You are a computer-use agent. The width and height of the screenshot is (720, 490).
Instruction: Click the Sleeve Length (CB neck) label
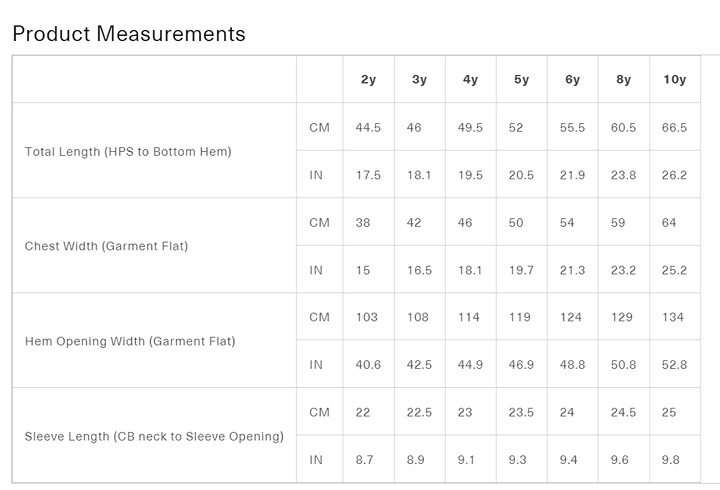pyautogui.click(x=154, y=436)
